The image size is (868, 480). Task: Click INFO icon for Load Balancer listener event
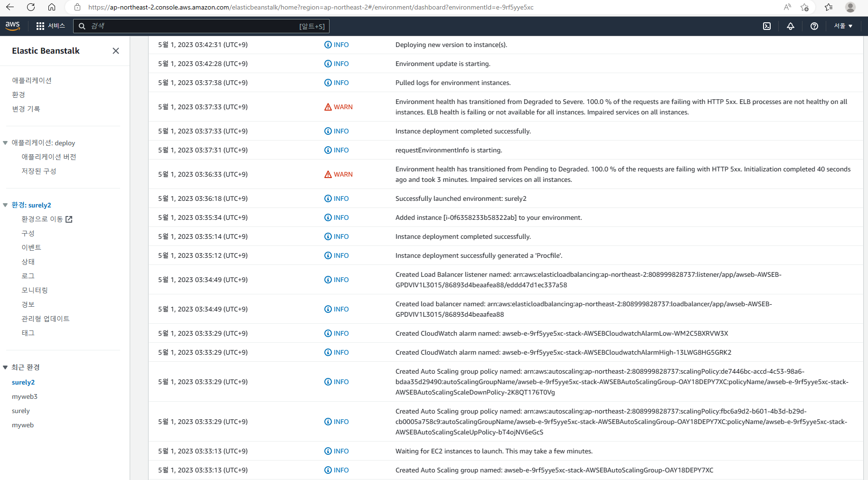pos(328,280)
